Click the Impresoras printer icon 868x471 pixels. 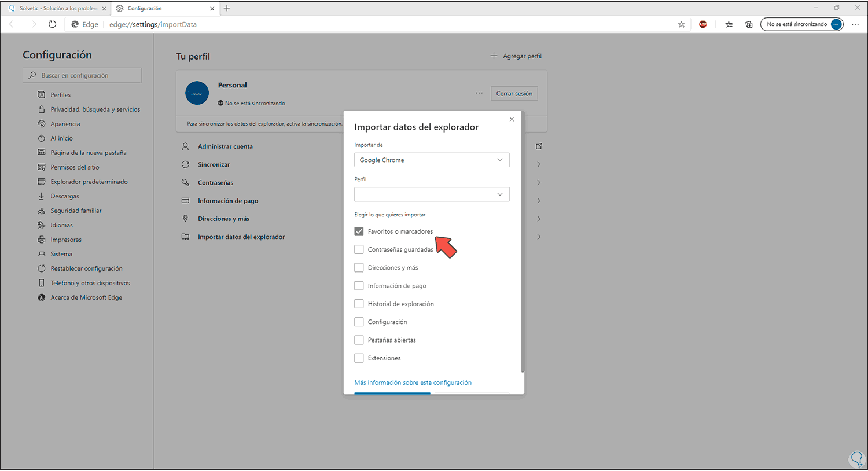41,240
